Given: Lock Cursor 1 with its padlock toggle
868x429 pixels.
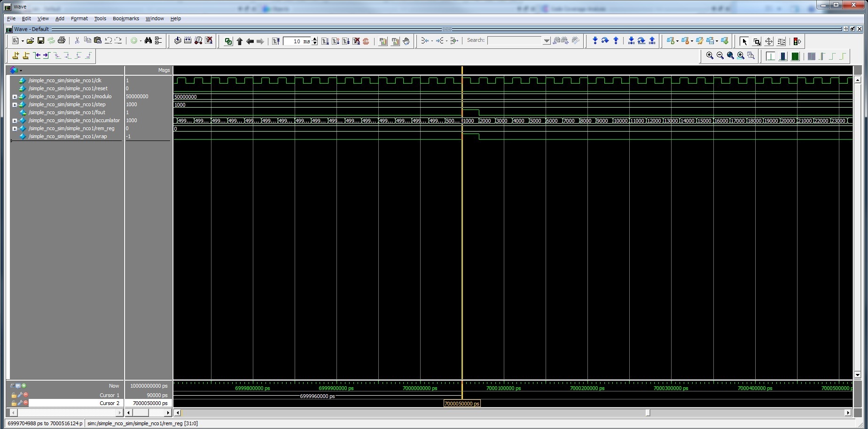Looking at the screenshot, I should point(14,395).
